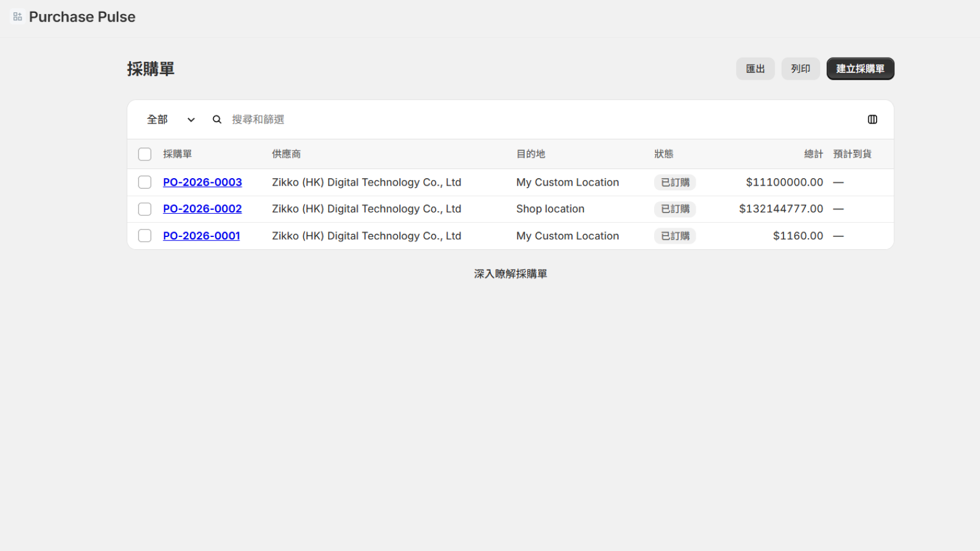Open the edit columns icon
The image size is (980, 551).
[x=872, y=119]
